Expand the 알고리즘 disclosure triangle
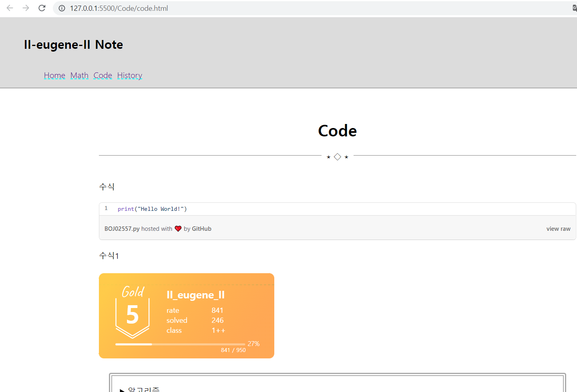Viewport: 577px width, 392px height. click(x=122, y=390)
